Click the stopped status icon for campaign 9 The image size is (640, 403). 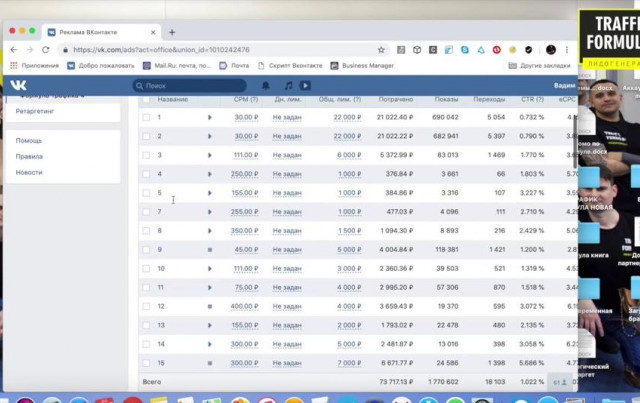click(210, 249)
